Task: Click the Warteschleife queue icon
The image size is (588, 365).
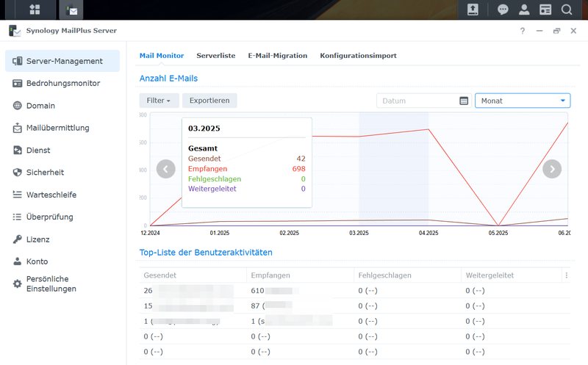Action: point(17,195)
